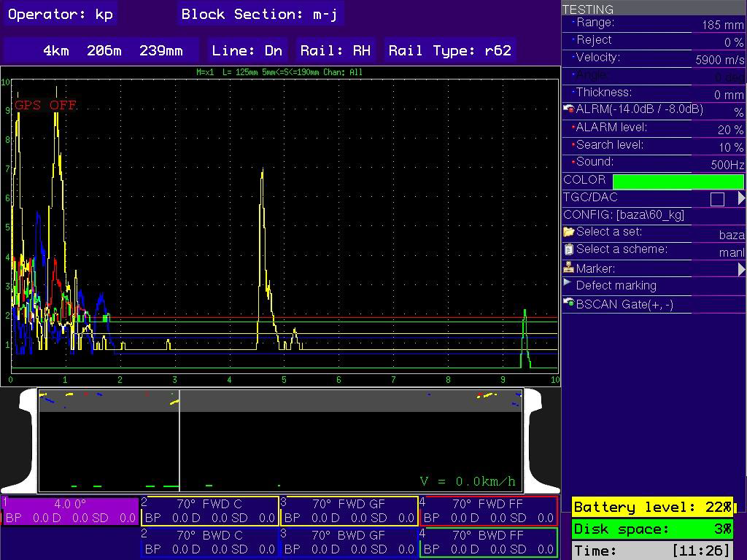Click the clipboard icon beside Select a scheme
This screenshot has height=560, width=747.
(x=569, y=249)
